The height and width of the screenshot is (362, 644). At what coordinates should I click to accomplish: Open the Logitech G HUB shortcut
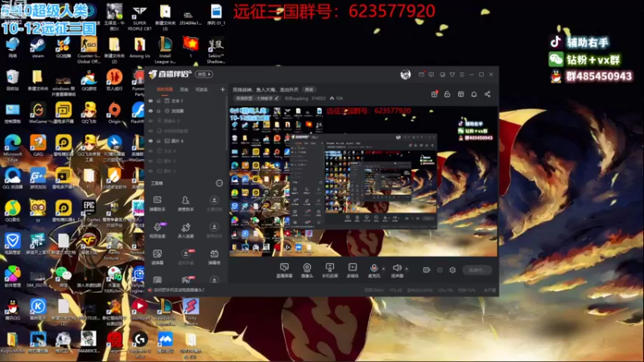pos(139,344)
